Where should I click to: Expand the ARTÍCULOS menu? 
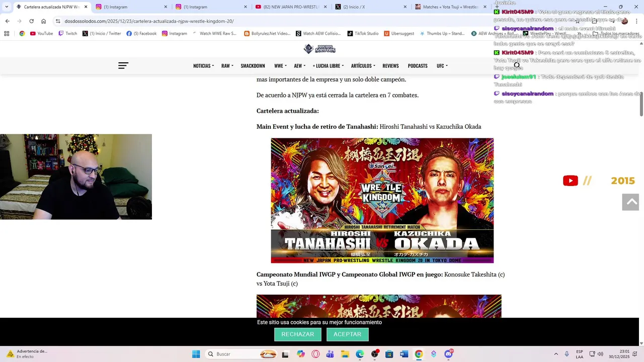[x=363, y=66]
